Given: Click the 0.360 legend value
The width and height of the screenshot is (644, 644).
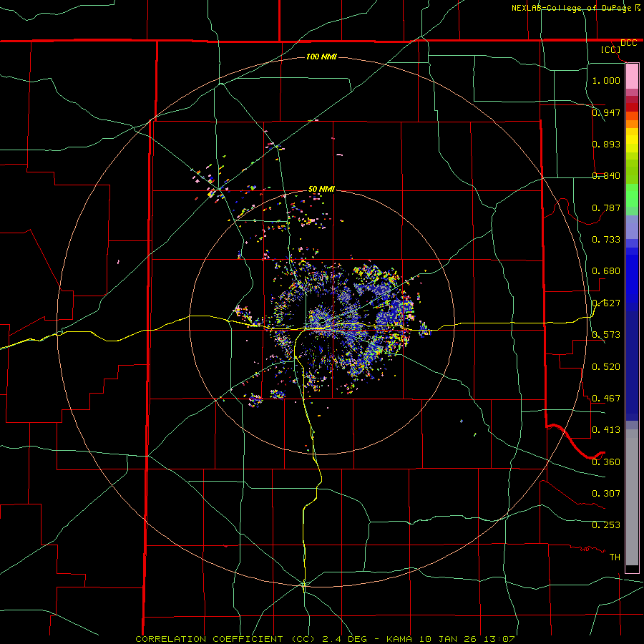Looking at the screenshot, I should (606, 462).
